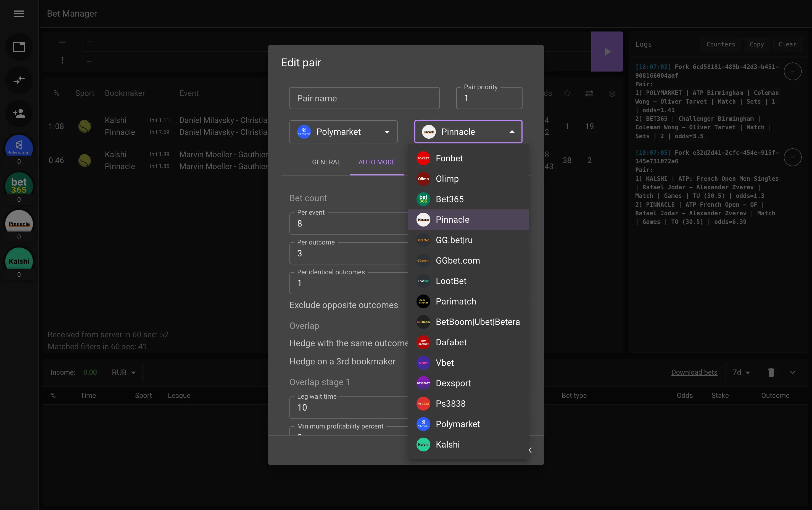Click tennis ball icon in 1.08 row
This screenshot has height=510, width=812.
tap(85, 127)
